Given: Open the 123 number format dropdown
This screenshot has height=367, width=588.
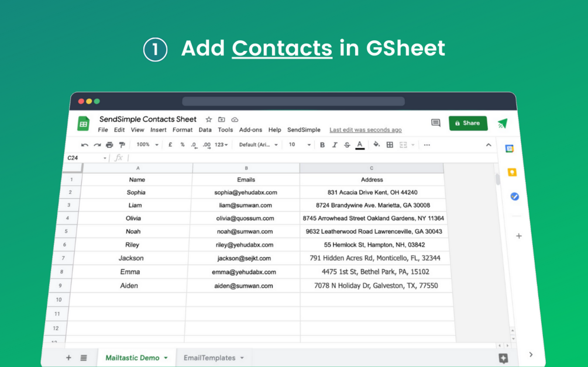Looking at the screenshot, I should [x=221, y=144].
